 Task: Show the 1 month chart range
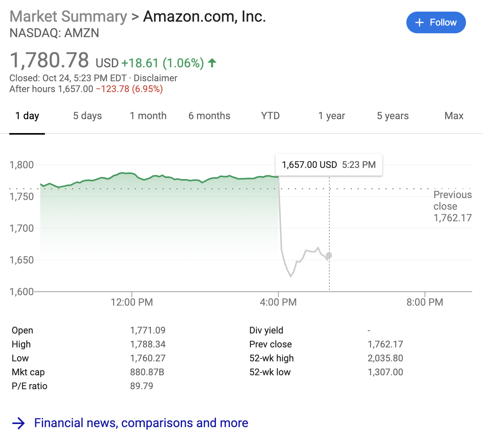pyautogui.click(x=148, y=116)
